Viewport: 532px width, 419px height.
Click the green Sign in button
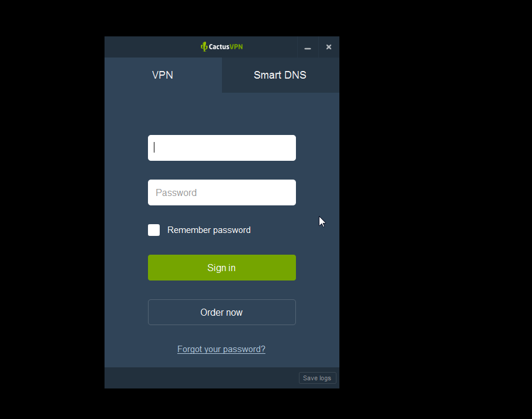(x=222, y=268)
